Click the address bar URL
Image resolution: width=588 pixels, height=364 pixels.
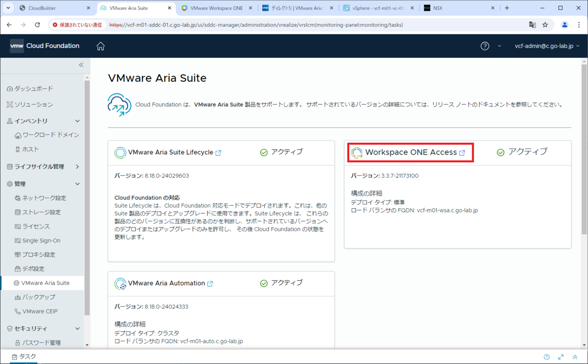(256, 24)
